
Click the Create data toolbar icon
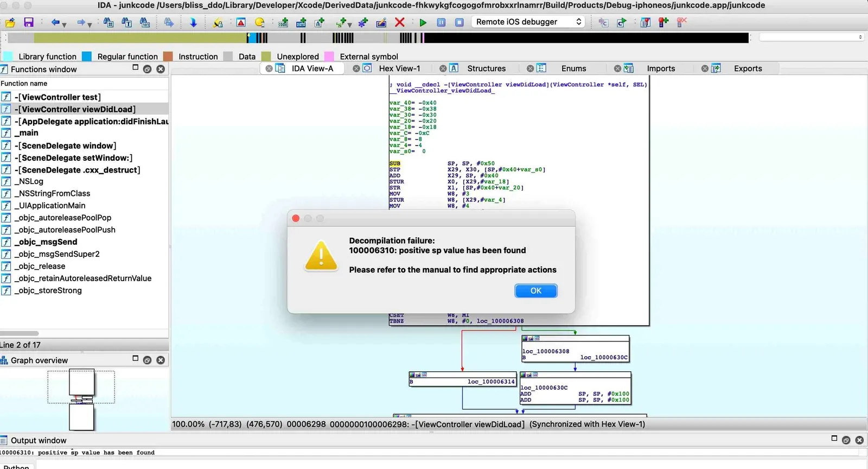tap(301, 22)
